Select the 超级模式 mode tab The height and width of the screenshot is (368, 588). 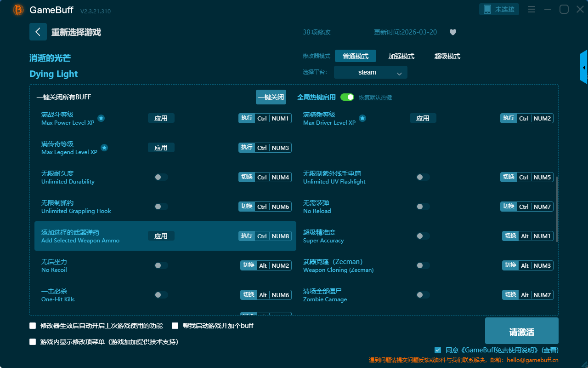coord(447,56)
